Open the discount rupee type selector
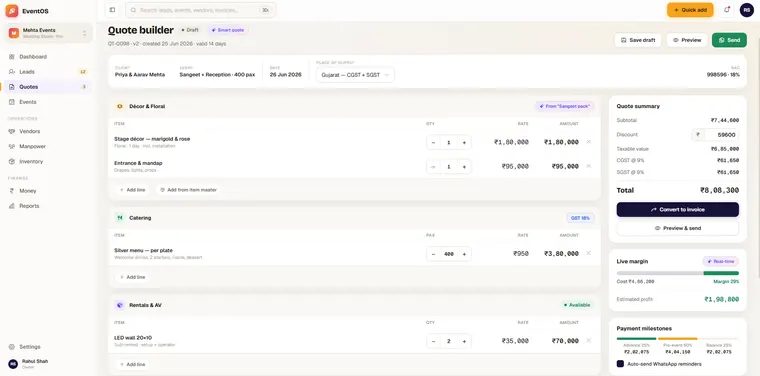This screenshot has height=376, width=760. 698,135
